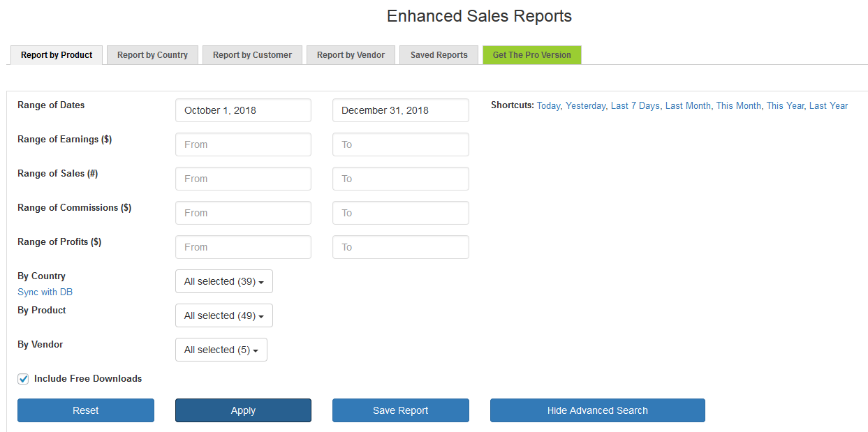This screenshot has height=432, width=868.
Task: Click the Range of Commissions ($) label
Action: (75, 208)
